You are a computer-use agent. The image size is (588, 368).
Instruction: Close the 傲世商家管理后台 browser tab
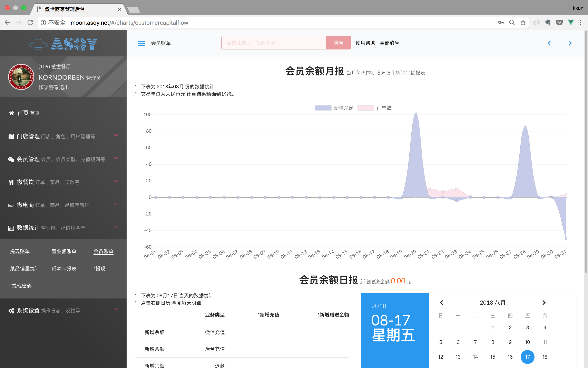click(120, 9)
